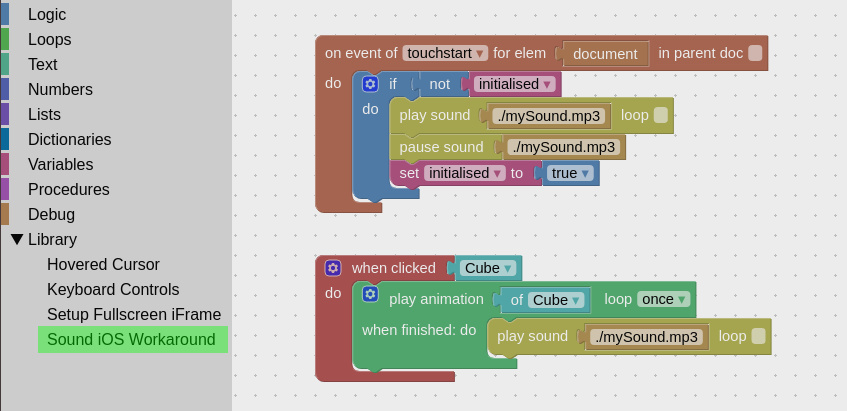Open the gear on the play animation block

point(370,294)
